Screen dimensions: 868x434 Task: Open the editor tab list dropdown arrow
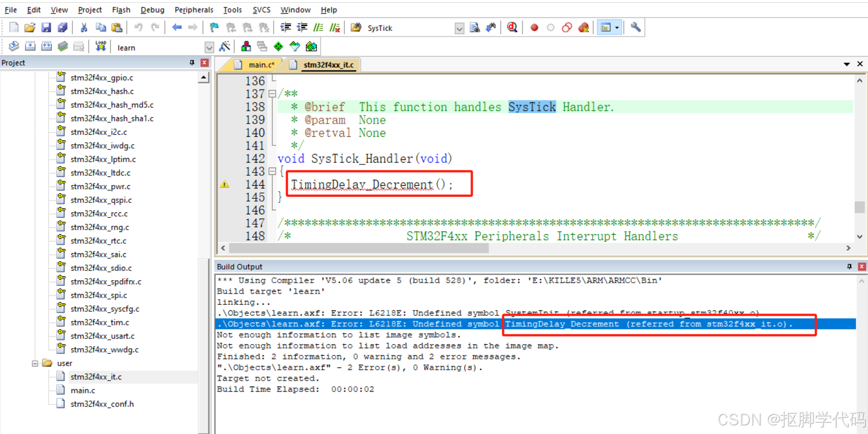846,64
